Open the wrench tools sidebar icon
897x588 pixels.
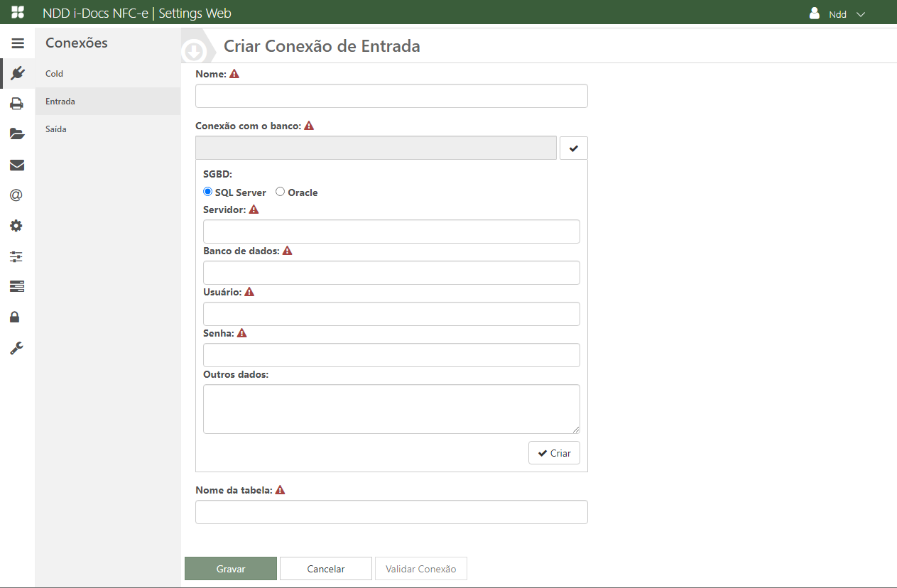coord(16,348)
